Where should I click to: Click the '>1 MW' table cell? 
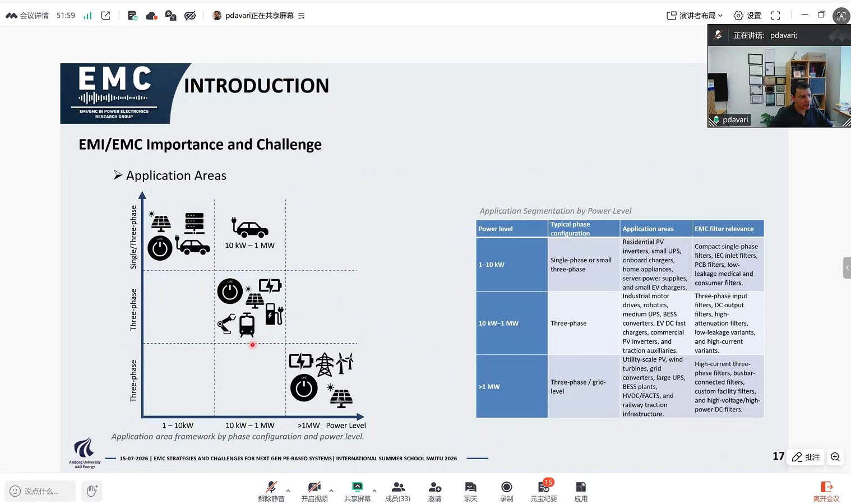512,386
